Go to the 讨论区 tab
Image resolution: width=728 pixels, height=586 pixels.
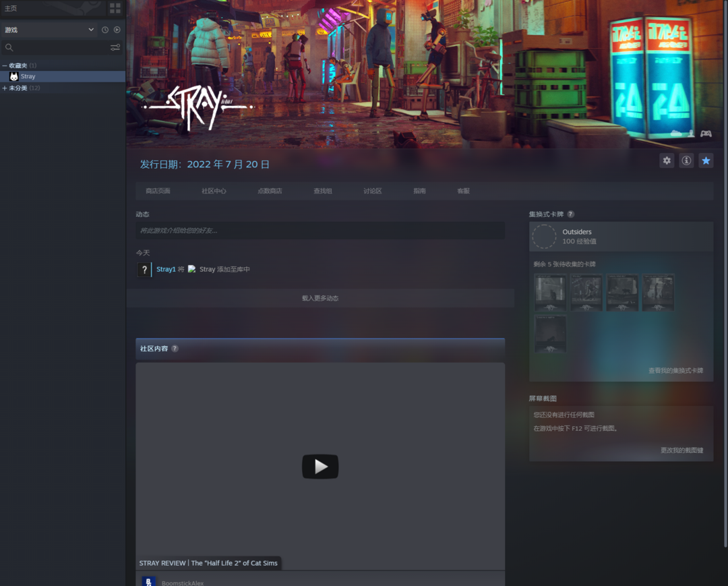coord(372,191)
